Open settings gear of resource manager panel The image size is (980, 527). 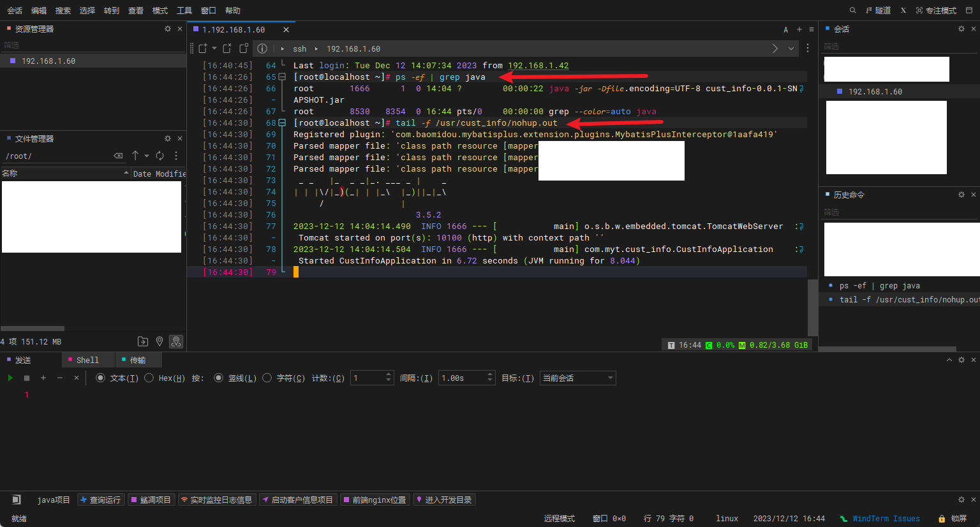(168, 29)
